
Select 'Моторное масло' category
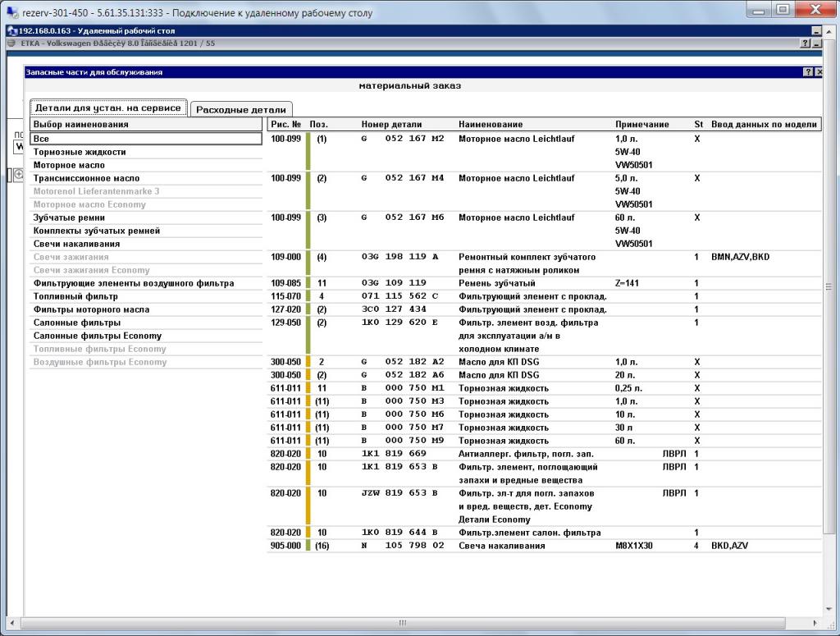tap(146, 165)
